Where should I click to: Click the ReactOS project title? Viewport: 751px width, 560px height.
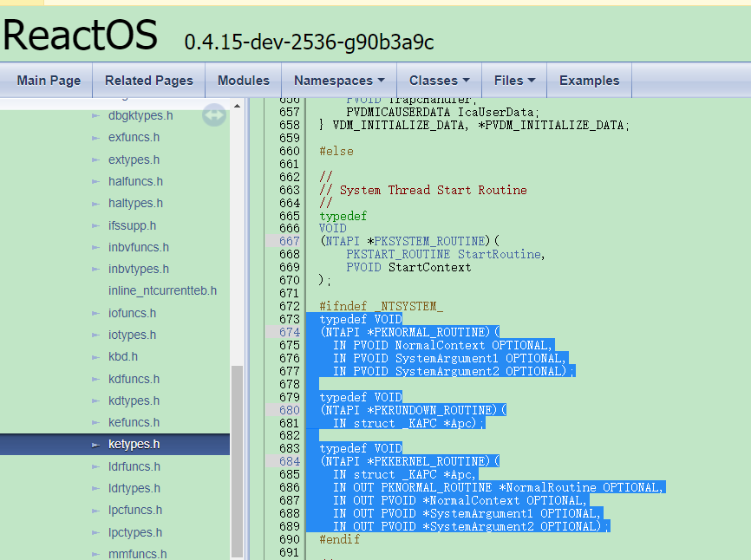(80, 35)
